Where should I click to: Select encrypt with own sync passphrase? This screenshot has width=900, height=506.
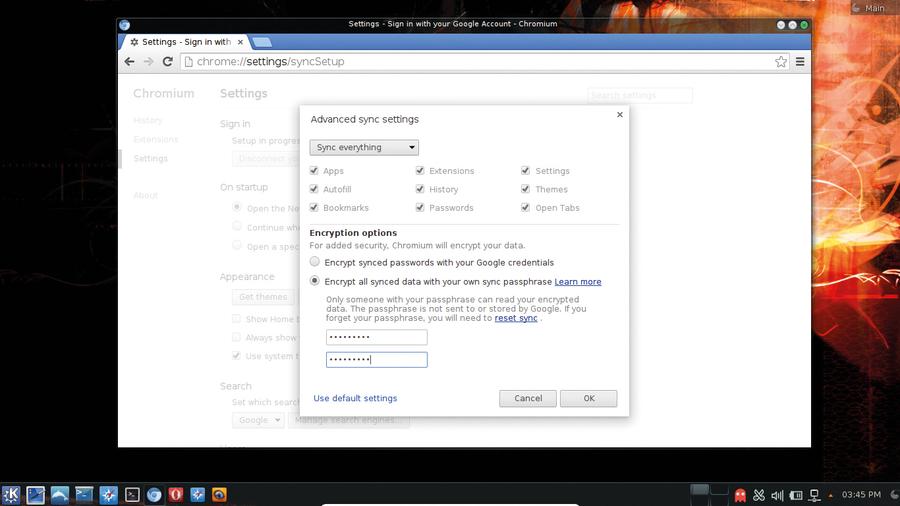pyautogui.click(x=315, y=281)
